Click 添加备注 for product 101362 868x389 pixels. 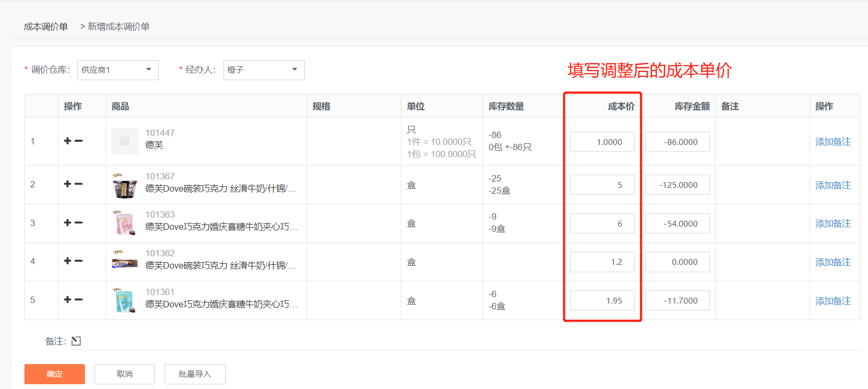(x=833, y=262)
